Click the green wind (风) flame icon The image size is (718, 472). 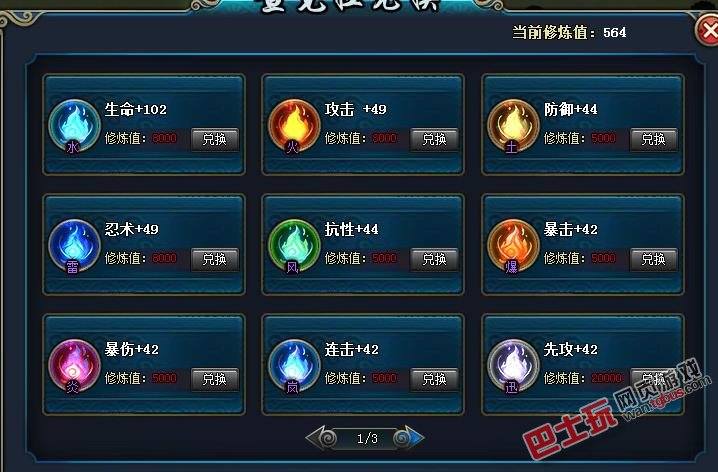pyautogui.click(x=294, y=245)
